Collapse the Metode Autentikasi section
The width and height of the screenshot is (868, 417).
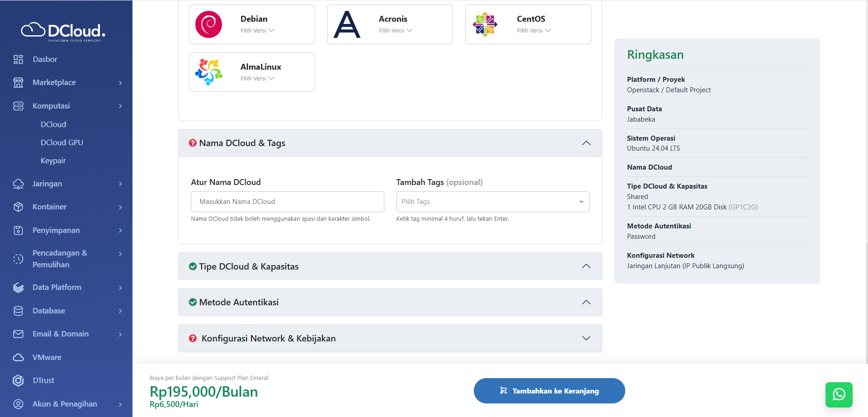[586, 302]
